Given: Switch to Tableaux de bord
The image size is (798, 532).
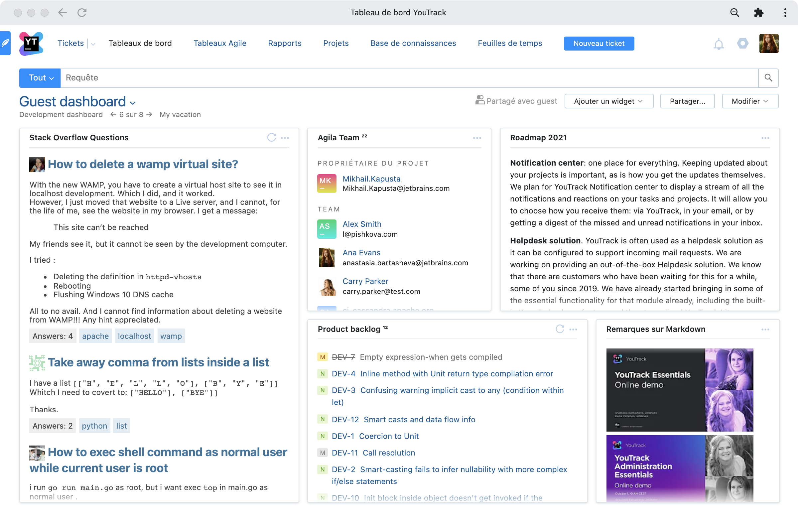Looking at the screenshot, I should [x=140, y=43].
